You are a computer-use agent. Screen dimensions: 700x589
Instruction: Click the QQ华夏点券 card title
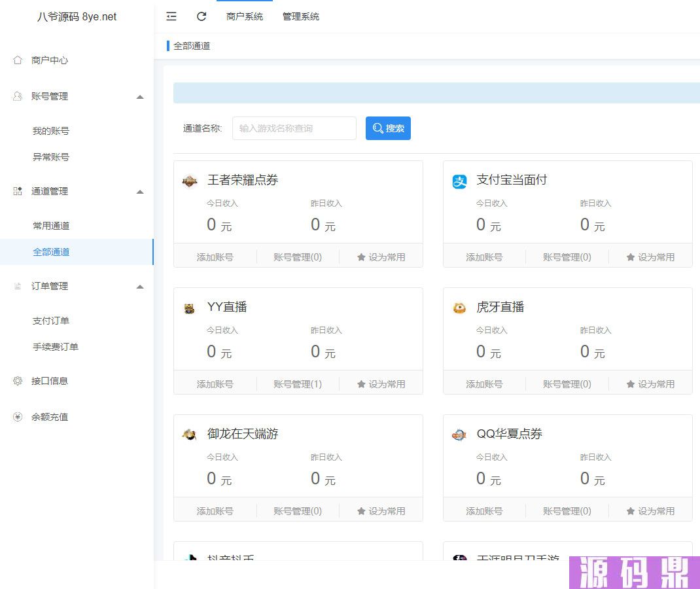pos(510,434)
